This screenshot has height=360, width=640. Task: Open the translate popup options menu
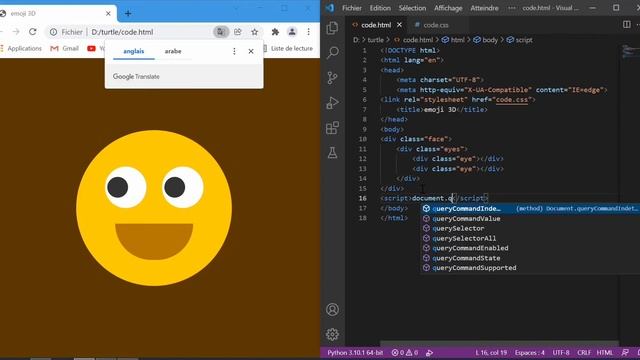pyautogui.click(x=234, y=51)
